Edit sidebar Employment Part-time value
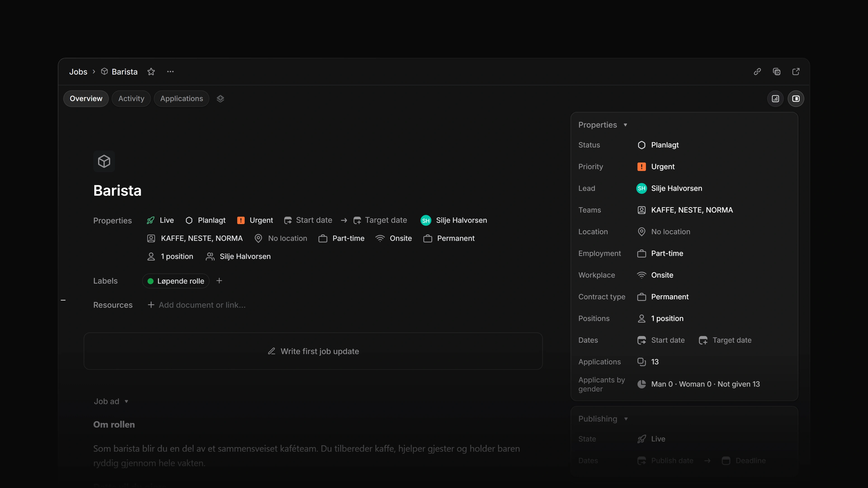The height and width of the screenshot is (488, 868). tap(660, 253)
